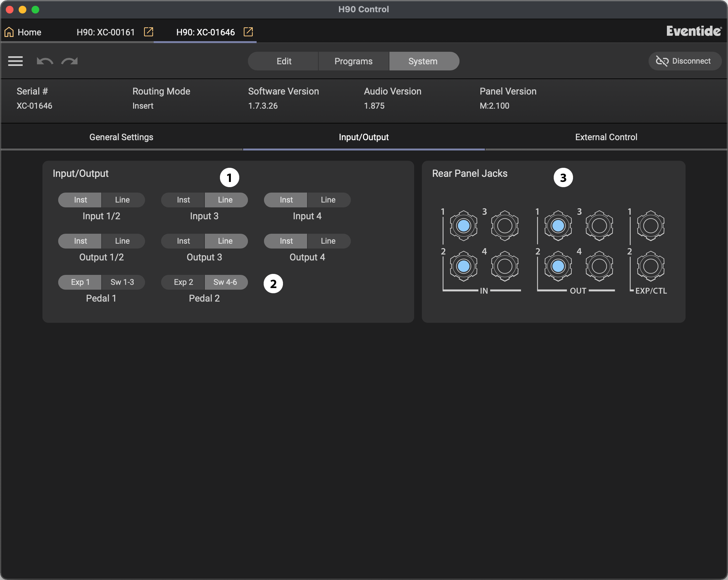
Task: Open the hamburger menu icon
Action: tap(15, 61)
